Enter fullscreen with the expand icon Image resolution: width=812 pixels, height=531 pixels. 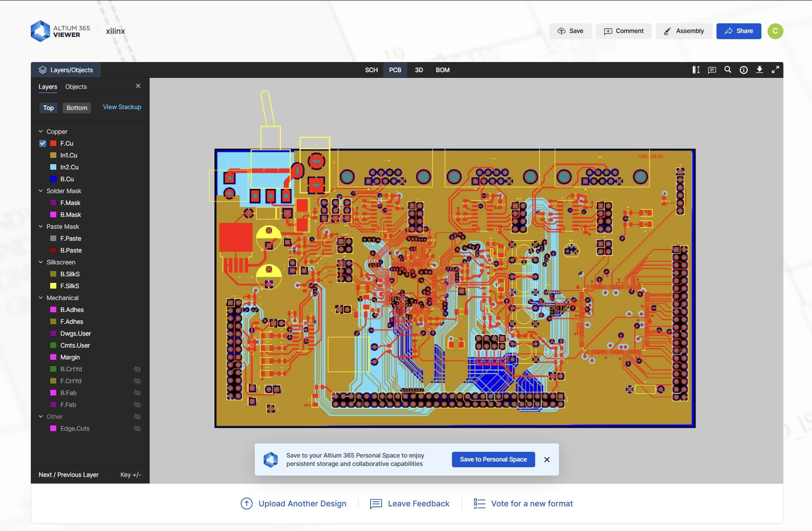click(x=775, y=70)
